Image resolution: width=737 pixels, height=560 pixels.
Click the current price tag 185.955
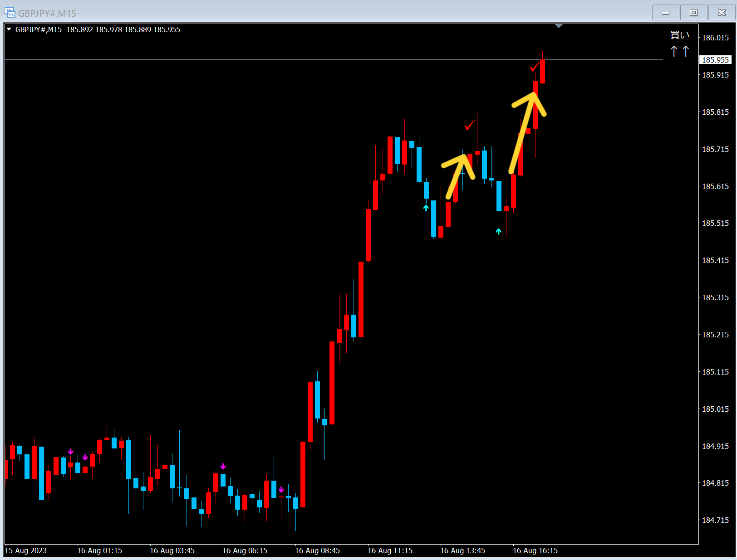[x=716, y=60]
